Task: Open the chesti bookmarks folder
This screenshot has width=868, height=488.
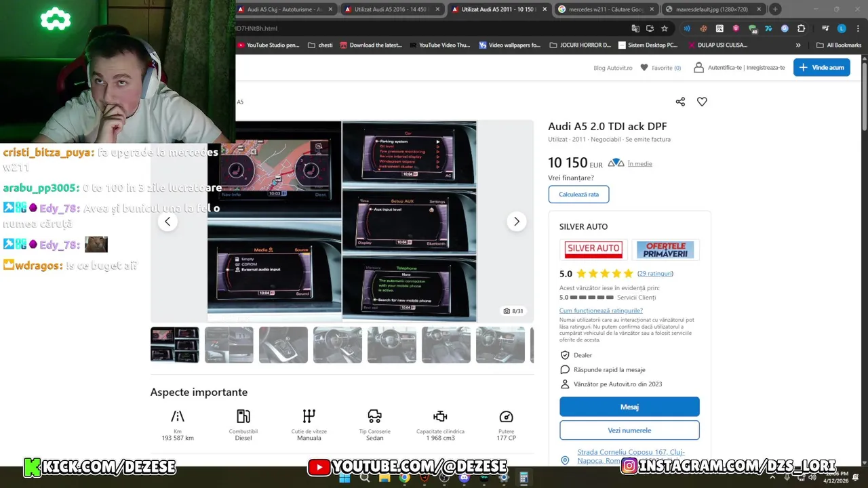Action: [320, 45]
